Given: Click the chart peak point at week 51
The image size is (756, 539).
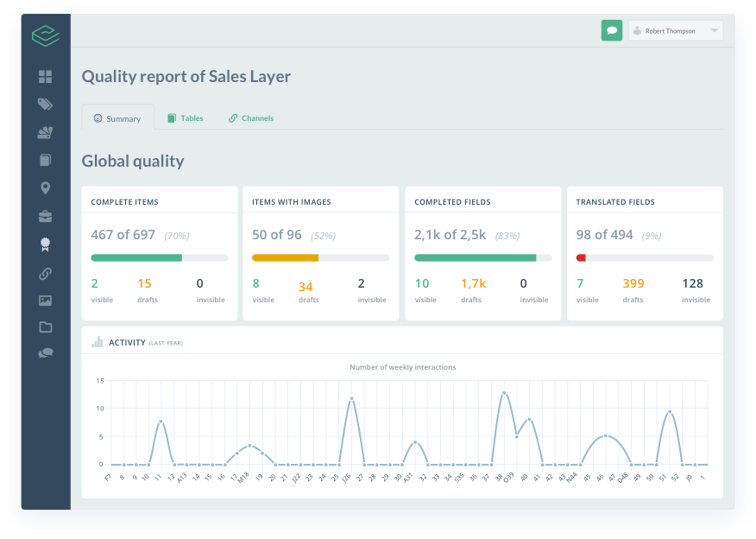Looking at the screenshot, I should pos(669,412).
